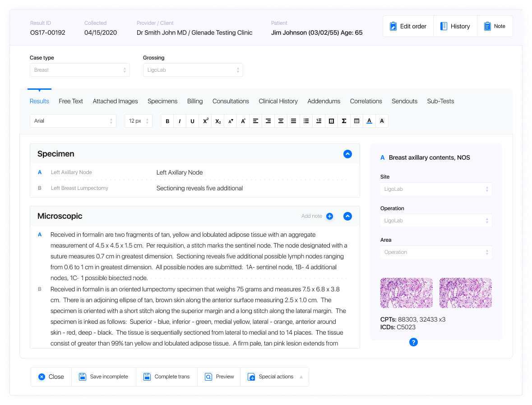
Task: Insert a bulleted list
Action: tap(306, 121)
